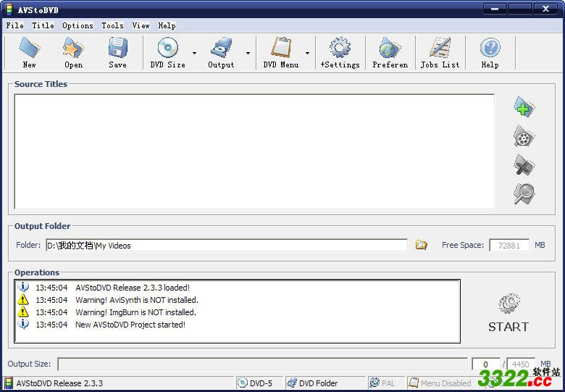Expand the DVD Size dropdown arrow
565x392 pixels.
point(194,53)
